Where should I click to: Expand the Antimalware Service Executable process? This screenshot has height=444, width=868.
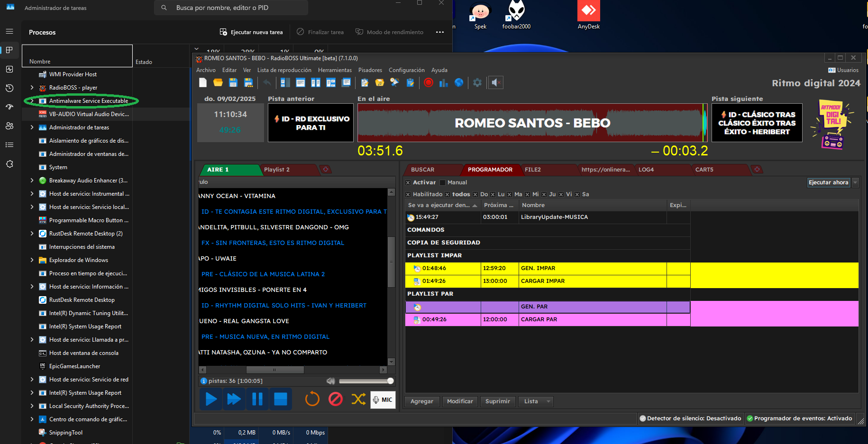[x=32, y=101]
